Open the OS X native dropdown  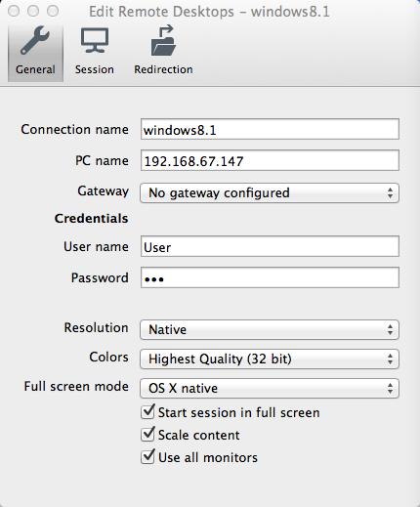270,389
